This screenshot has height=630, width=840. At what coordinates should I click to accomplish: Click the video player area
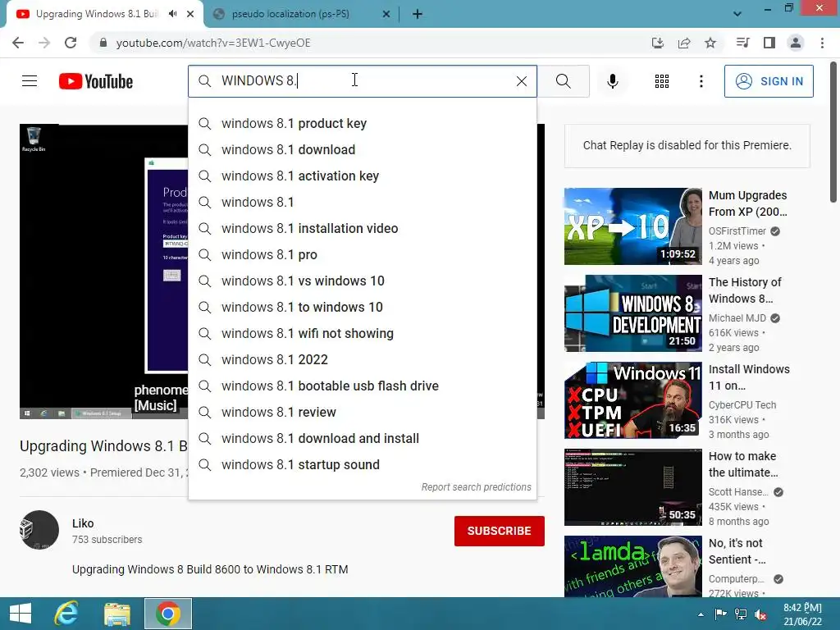[103, 271]
